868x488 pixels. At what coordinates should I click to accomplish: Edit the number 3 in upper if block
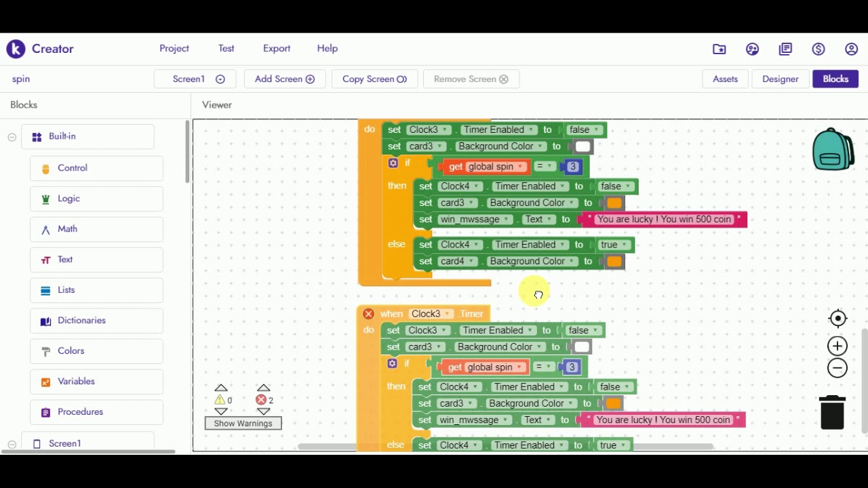tap(573, 167)
